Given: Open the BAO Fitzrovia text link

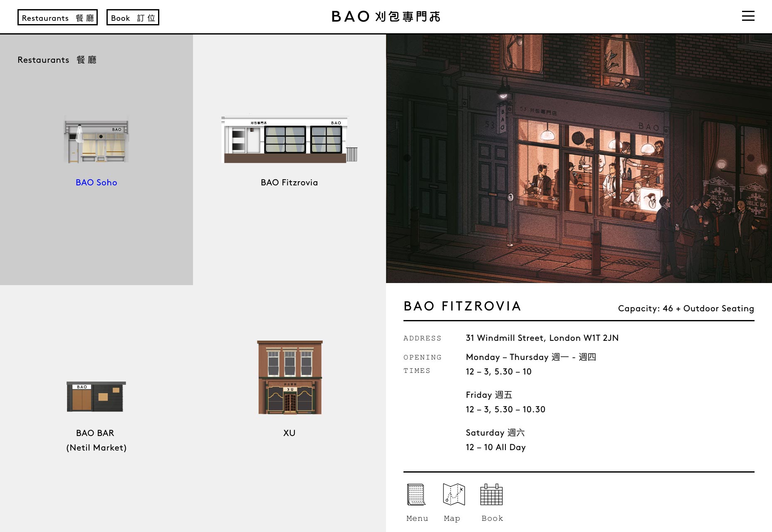Looking at the screenshot, I should (289, 182).
